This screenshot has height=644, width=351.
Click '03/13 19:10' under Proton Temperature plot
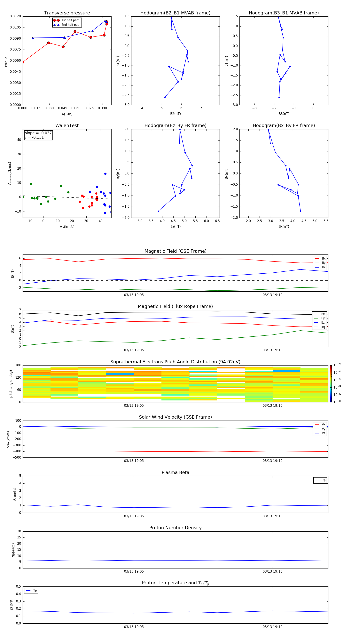click(x=273, y=627)
